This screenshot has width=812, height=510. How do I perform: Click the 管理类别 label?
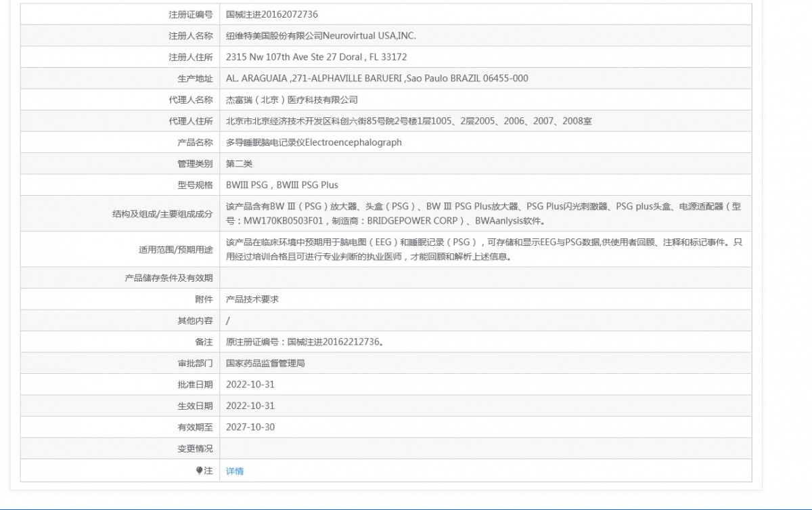[195, 163]
